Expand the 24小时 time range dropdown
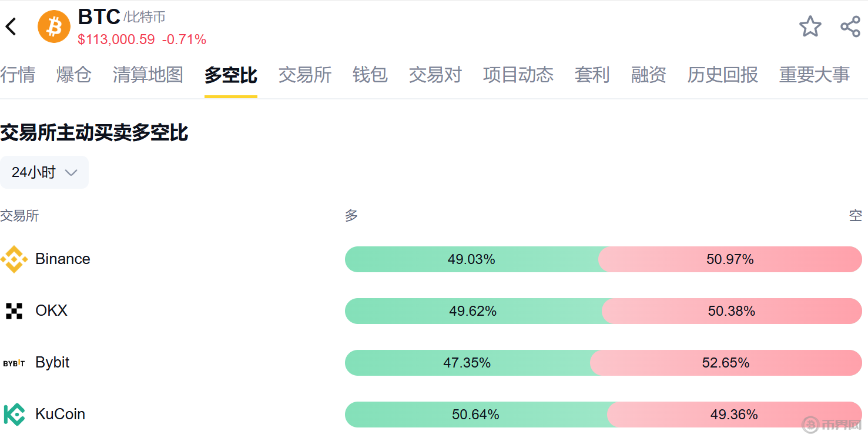868x441 pixels. [x=44, y=172]
